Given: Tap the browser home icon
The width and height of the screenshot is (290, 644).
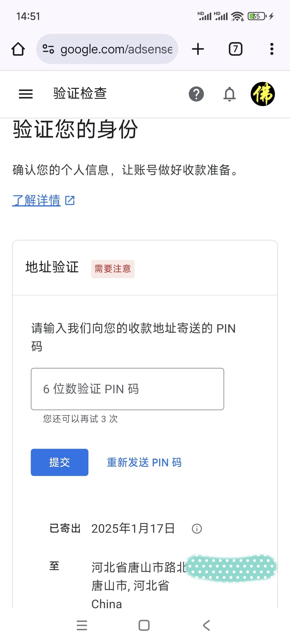Looking at the screenshot, I should coord(18,49).
